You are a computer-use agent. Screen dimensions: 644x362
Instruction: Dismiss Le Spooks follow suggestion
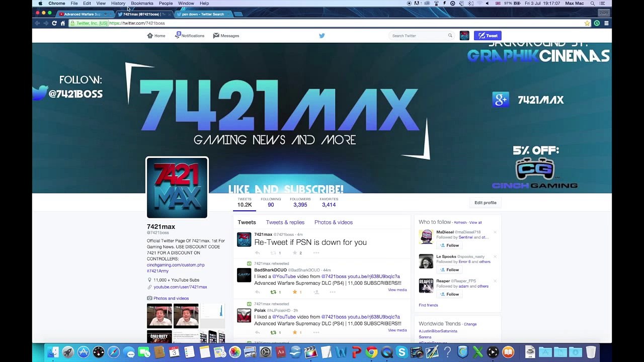(x=495, y=256)
